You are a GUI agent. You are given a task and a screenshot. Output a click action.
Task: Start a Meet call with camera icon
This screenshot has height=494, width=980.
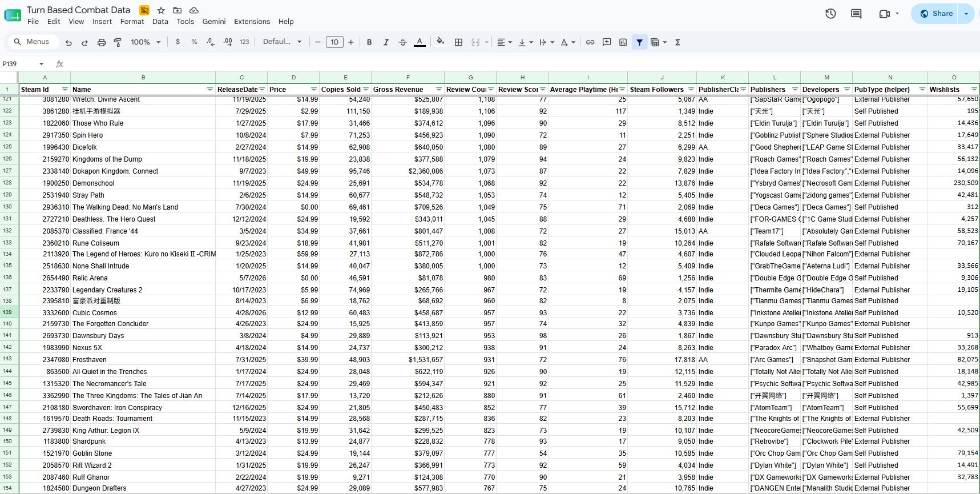coord(885,14)
